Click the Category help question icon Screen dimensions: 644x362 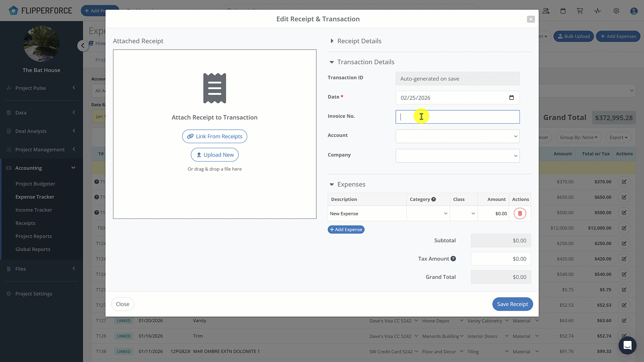tap(434, 199)
